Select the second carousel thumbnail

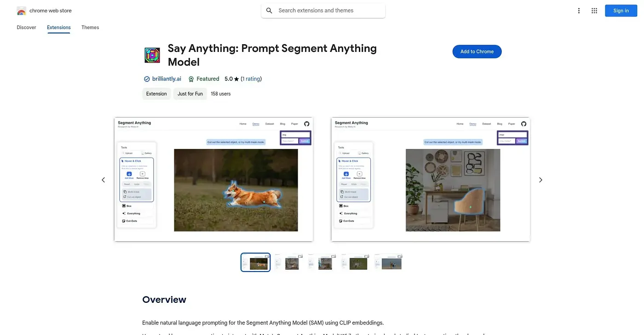point(289,262)
